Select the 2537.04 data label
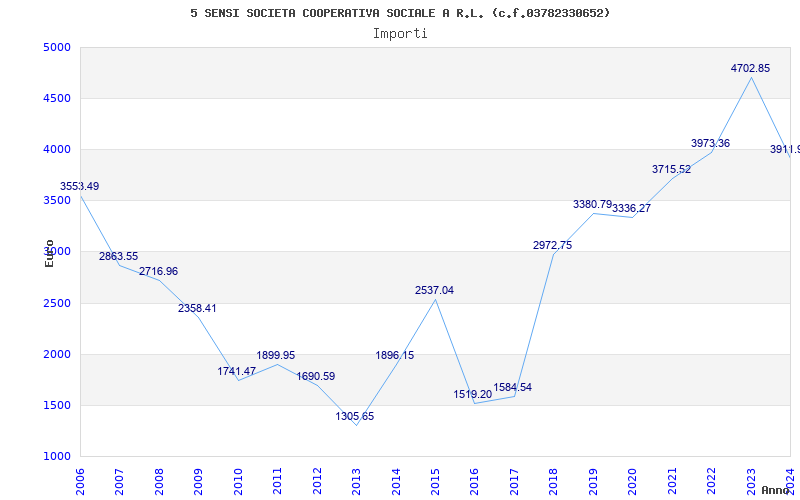 (434, 290)
